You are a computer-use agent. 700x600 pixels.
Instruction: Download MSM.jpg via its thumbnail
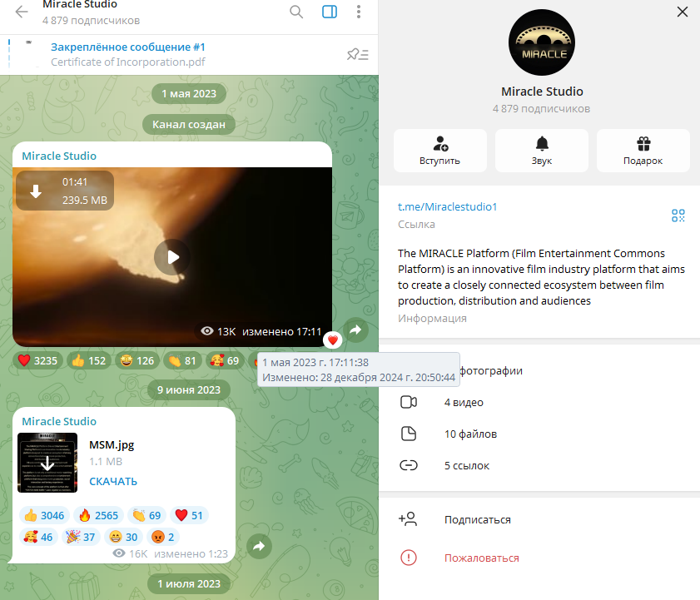[x=47, y=463]
